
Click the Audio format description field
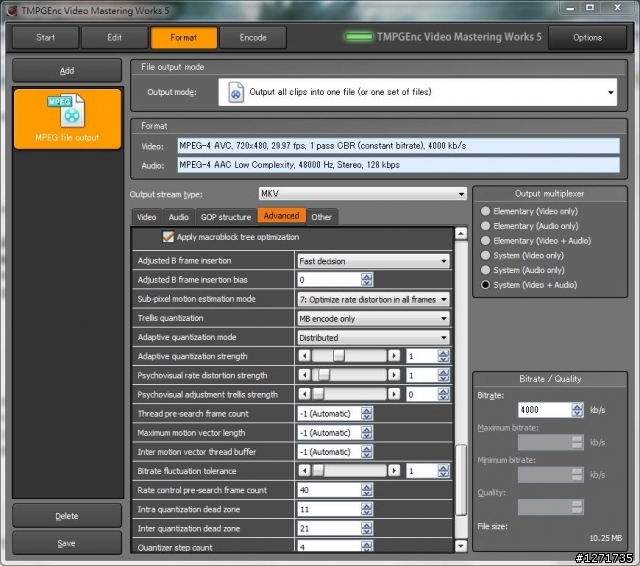tap(398, 165)
